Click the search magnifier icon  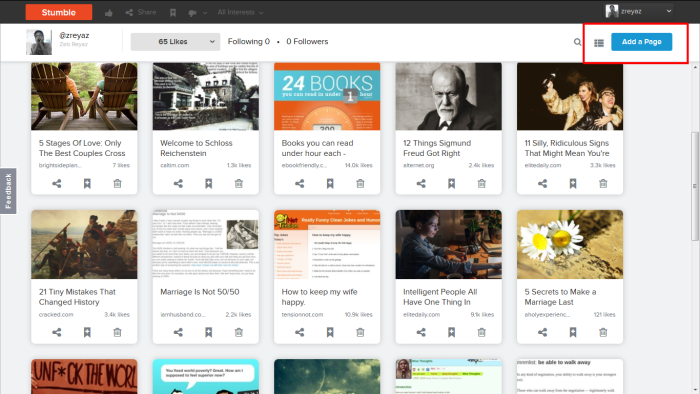click(x=577, y=42)
